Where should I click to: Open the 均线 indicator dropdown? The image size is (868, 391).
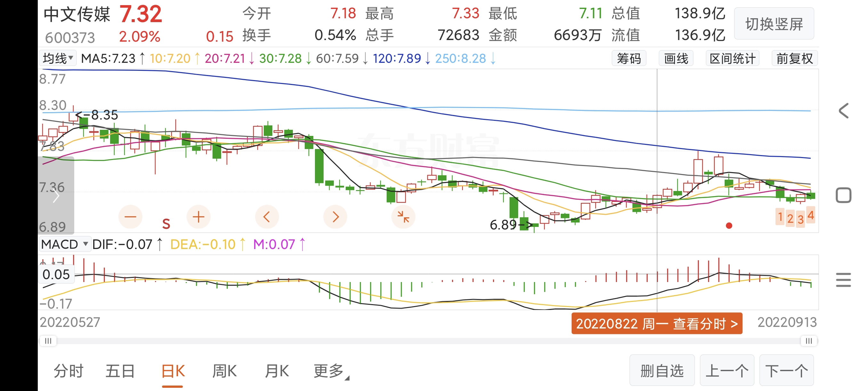click(58, 58)
